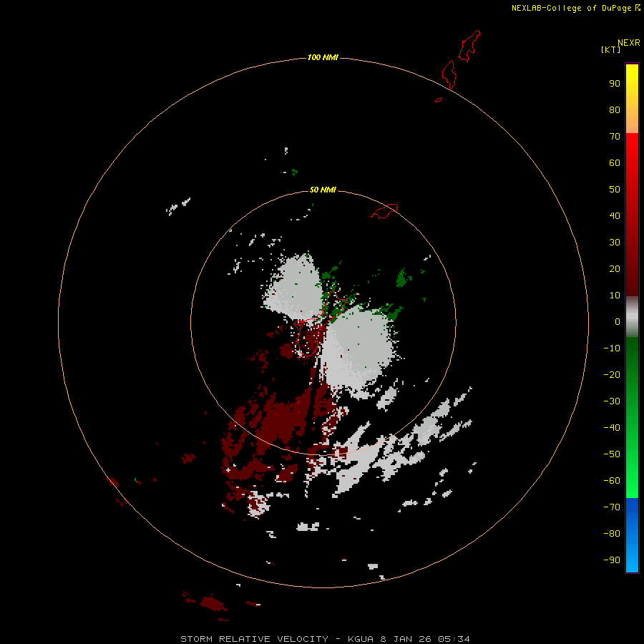Viewport: 644px width, 644px height.
Task: Click the 90 value on the velocity scale
Action: [x=615, y=84]
